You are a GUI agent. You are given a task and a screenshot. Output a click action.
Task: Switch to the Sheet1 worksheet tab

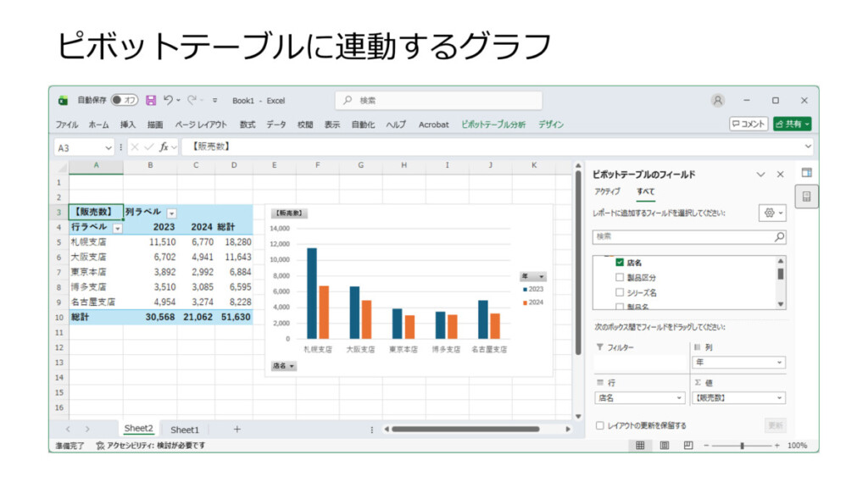[185, 430]
